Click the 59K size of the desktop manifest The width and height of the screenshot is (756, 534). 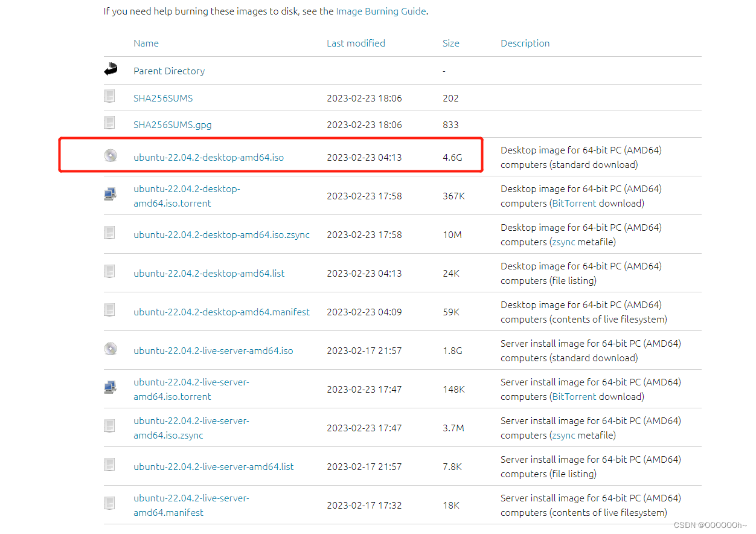[451, 312]
